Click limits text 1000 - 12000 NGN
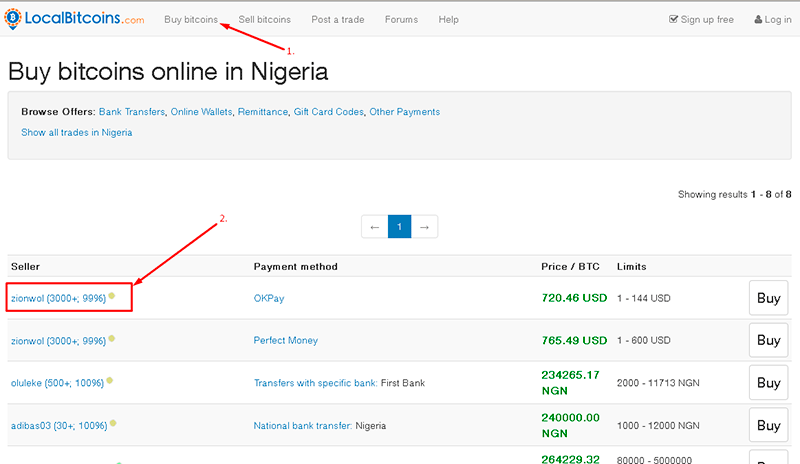 coord(658,425)
